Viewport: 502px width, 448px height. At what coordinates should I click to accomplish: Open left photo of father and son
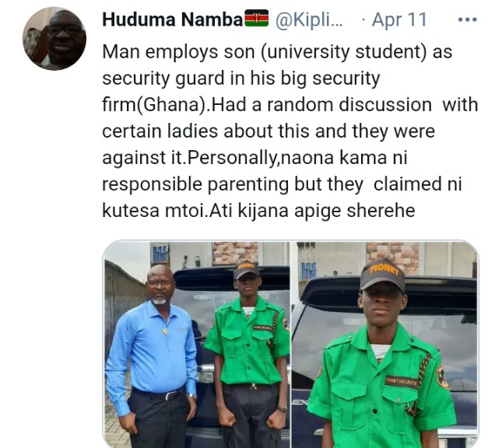[196, 345]
